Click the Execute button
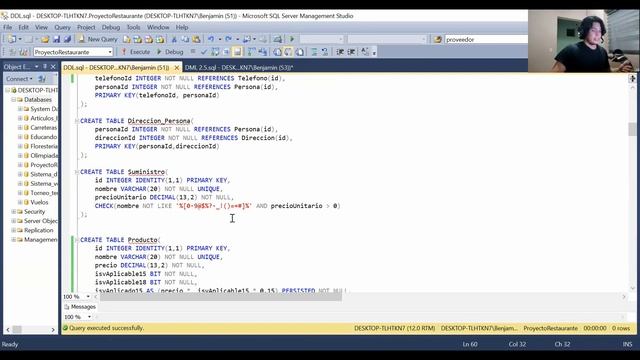The width and height of the screenshot is (640, 360). [x=136, y=52]
